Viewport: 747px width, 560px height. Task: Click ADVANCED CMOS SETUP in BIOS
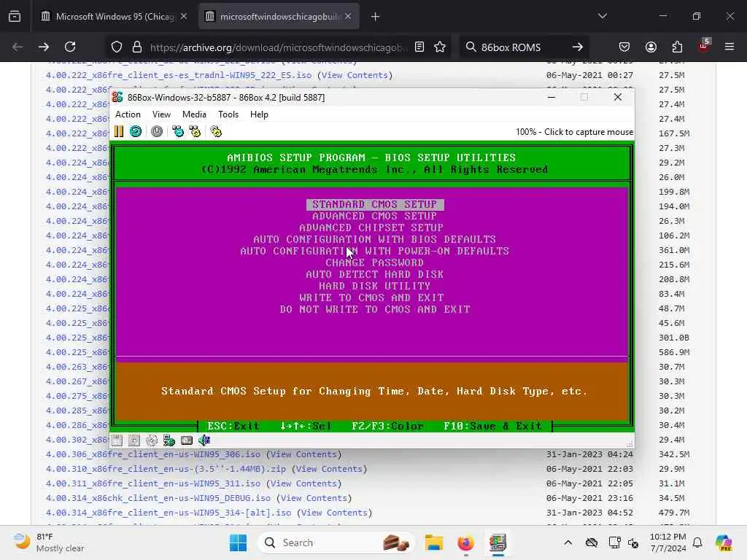coord(375,216)
